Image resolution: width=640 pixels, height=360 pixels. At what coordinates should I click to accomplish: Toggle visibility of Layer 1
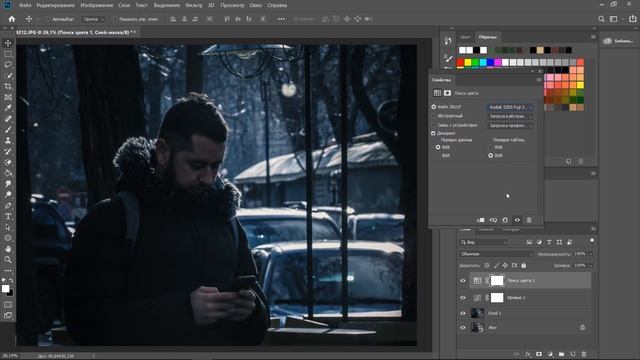(x=463, y=313)
